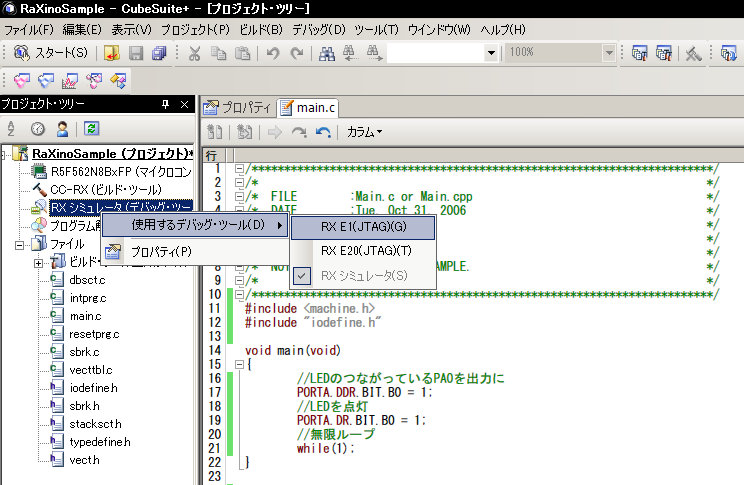Open the プロジェクト(P) menu
744x485 pixels.
(195, 30)
